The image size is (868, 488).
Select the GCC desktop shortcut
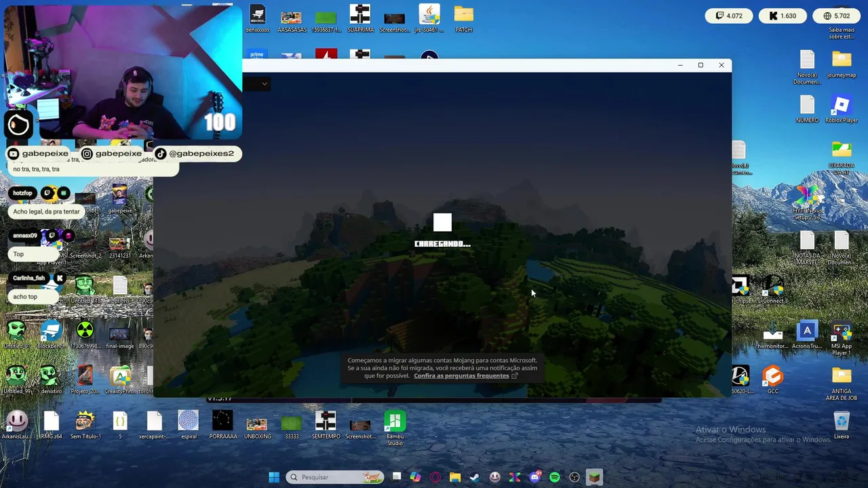coord(772,380)
